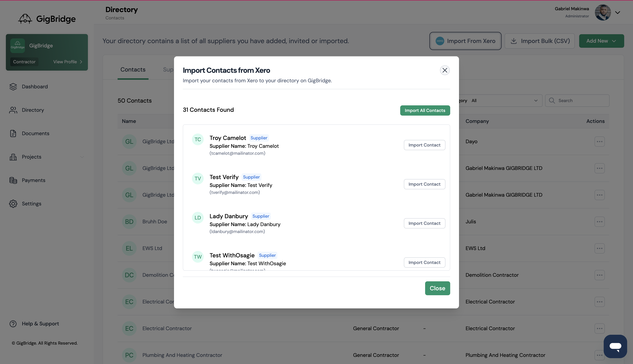Screen dimensions: 633x364
Task: Open Directory from the sidebar
Action: tap(33, 110)
